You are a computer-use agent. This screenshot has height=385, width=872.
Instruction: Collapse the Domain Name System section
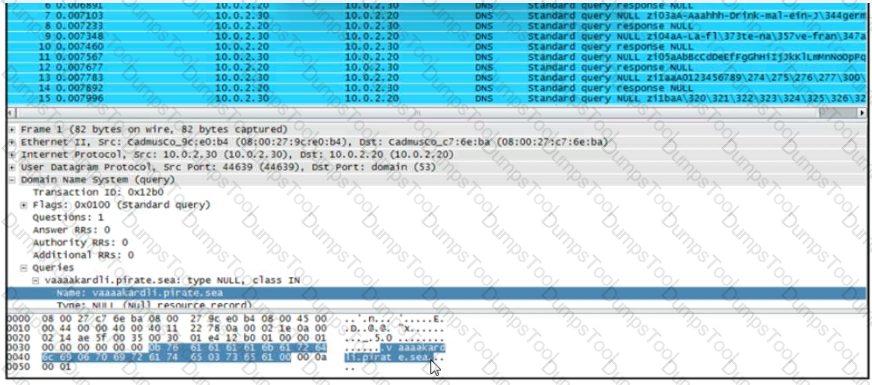click(13, 180)
